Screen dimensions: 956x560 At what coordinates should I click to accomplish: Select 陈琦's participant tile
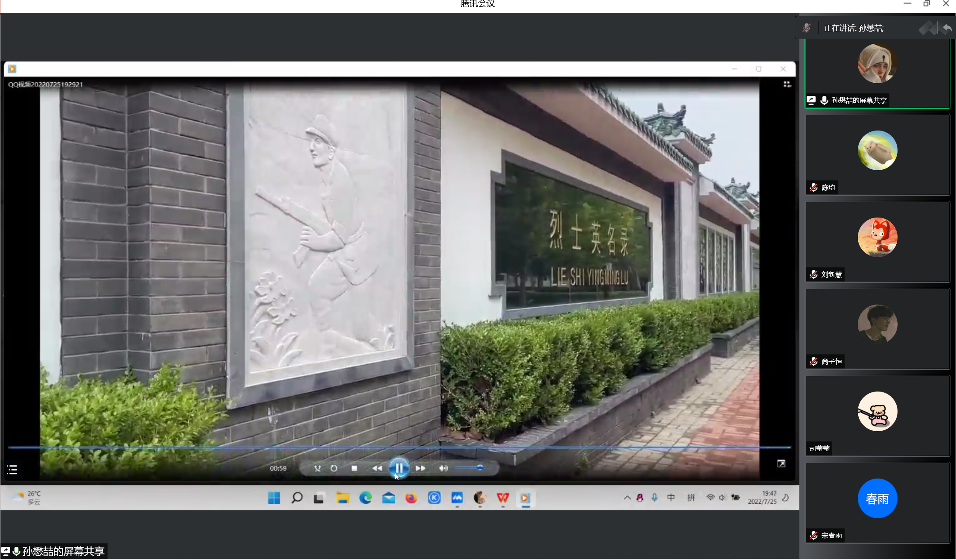[877, 155]
